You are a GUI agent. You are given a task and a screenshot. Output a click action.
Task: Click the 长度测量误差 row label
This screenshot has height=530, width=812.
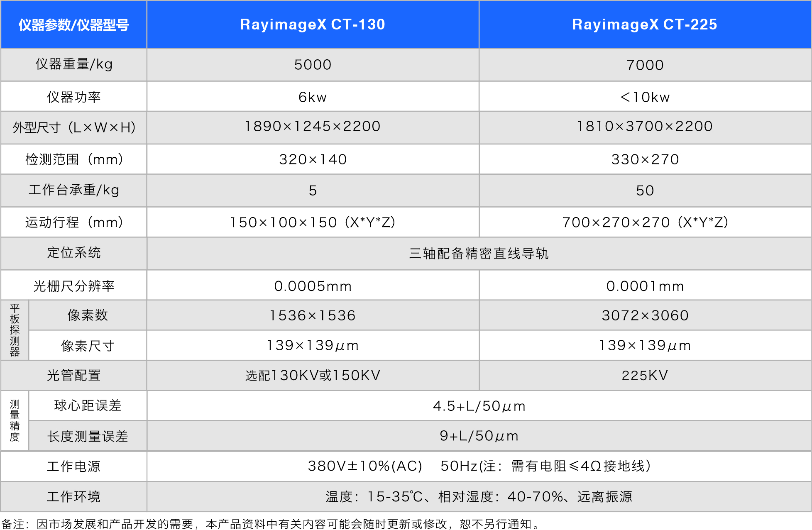click(x=88, y=436)
